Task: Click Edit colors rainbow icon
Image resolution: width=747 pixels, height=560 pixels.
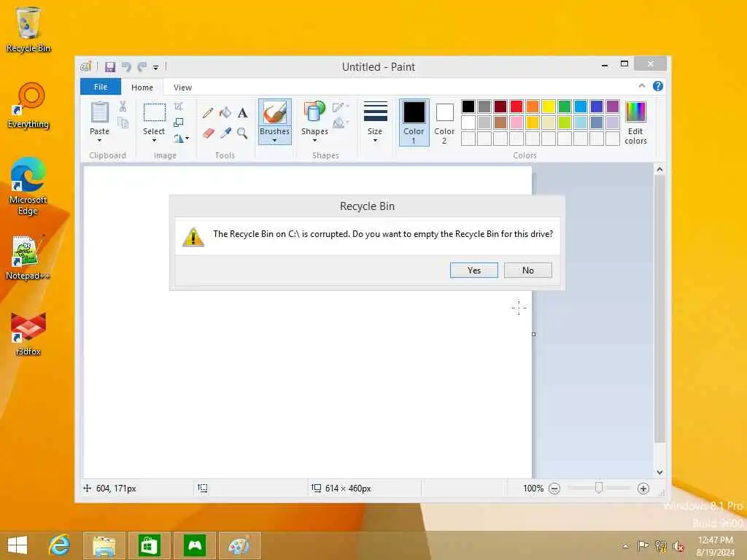Action: pyautogui.click(x=635, y=112)
